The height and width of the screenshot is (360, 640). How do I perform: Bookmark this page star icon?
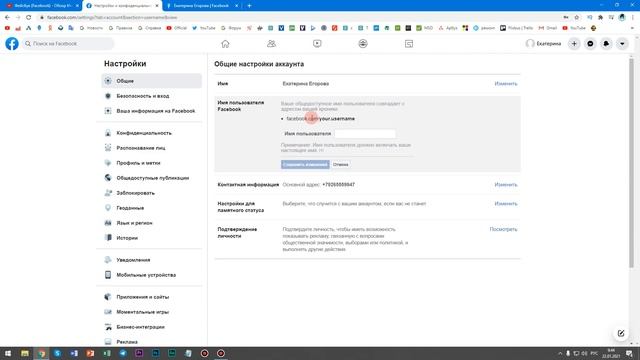[x=577, y=18]
